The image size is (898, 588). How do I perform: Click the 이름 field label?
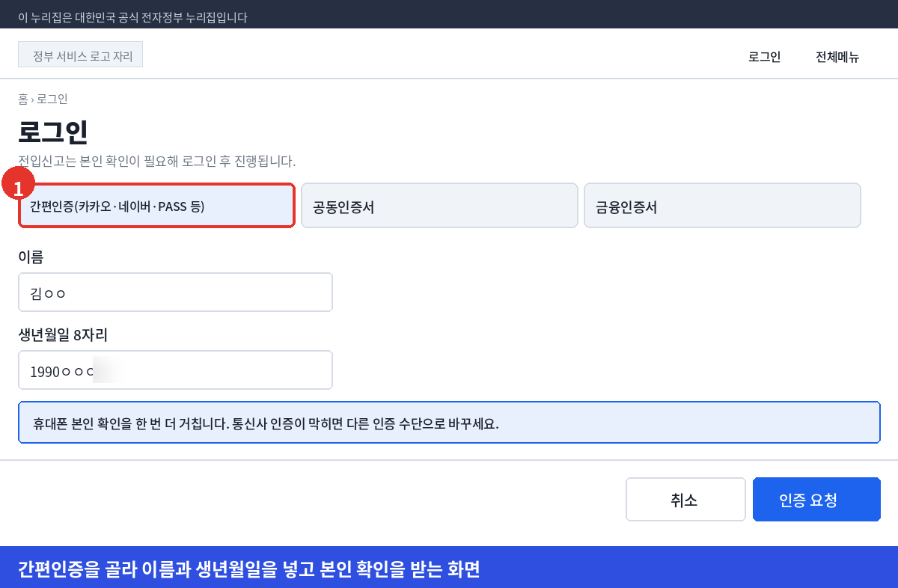point(31,257)
